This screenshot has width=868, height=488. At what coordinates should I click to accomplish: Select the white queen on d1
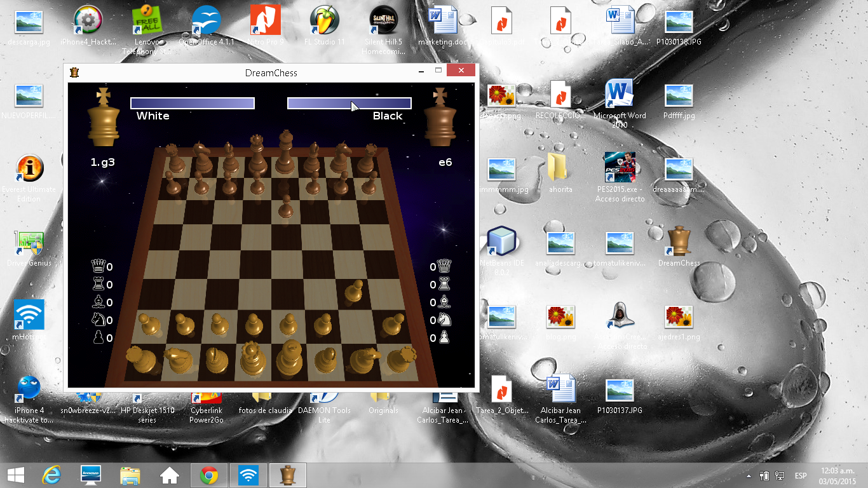pos(252,358)
